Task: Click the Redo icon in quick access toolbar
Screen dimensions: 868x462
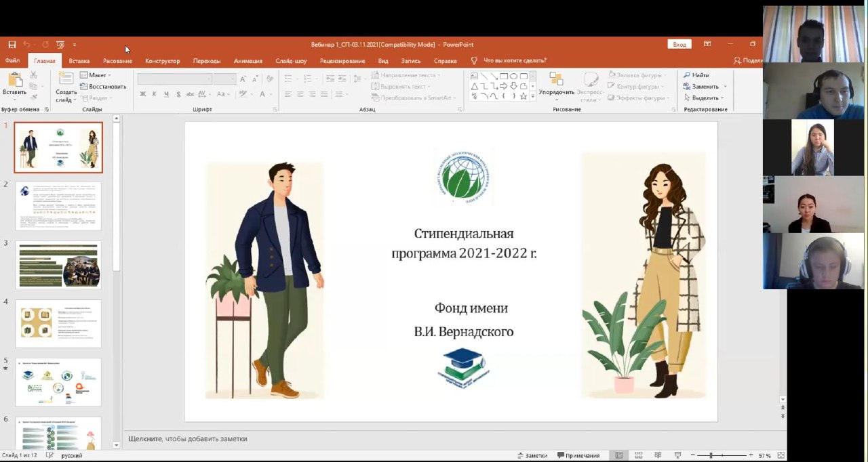Action: pyautogui.click(x=45, y=45)
